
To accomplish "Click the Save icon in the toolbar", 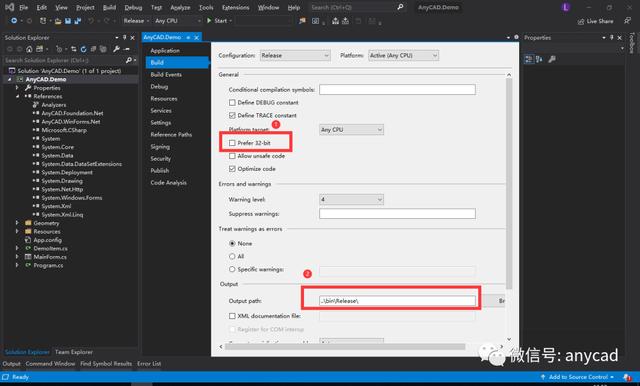I will click(68, 21).
